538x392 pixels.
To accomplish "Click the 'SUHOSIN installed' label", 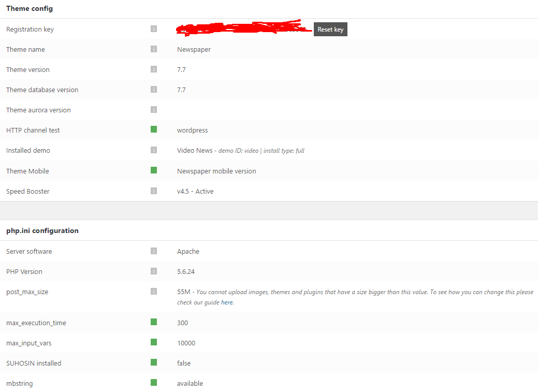I will pos(34,363).
